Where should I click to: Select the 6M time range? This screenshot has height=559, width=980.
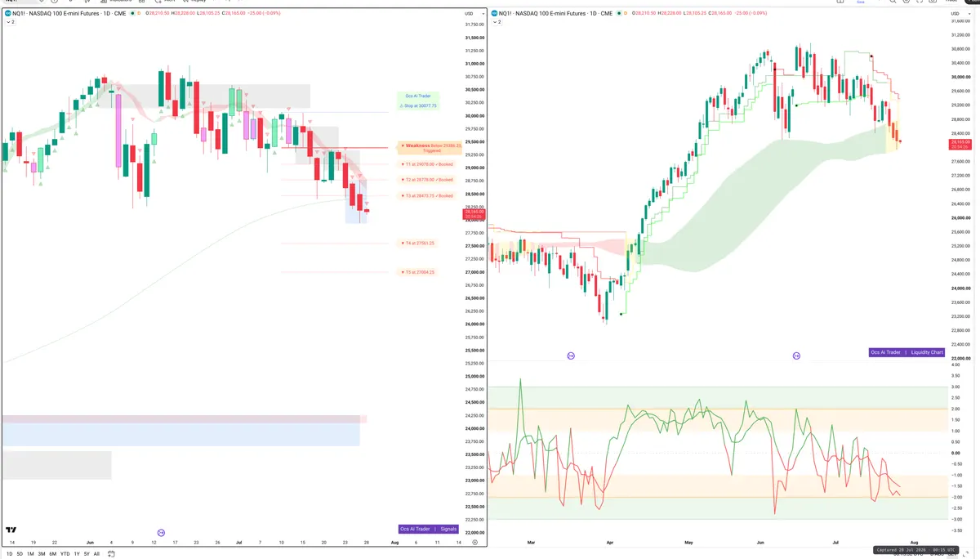tap(52, 553)
